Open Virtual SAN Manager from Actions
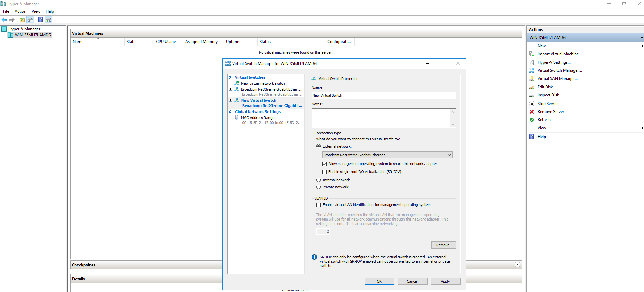This screenshot has width=644, height=292. (x=557, y=79)
